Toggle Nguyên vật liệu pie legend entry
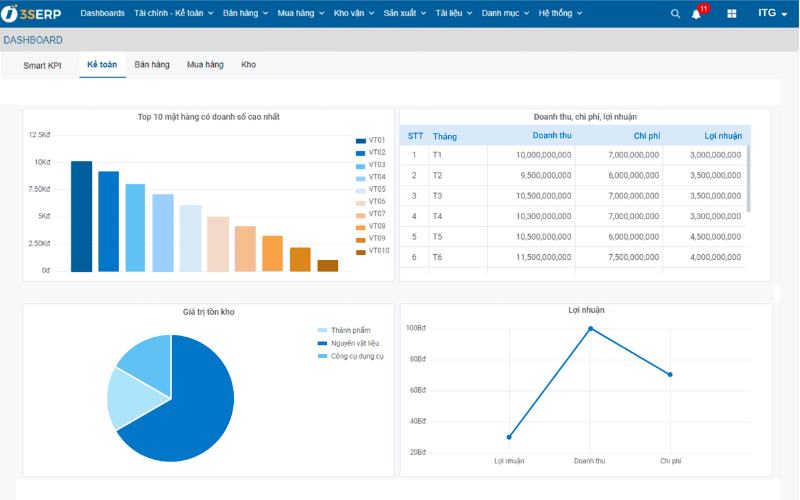Screen dimensions: 800x500 pyautogui.click(x=348, y=343)
